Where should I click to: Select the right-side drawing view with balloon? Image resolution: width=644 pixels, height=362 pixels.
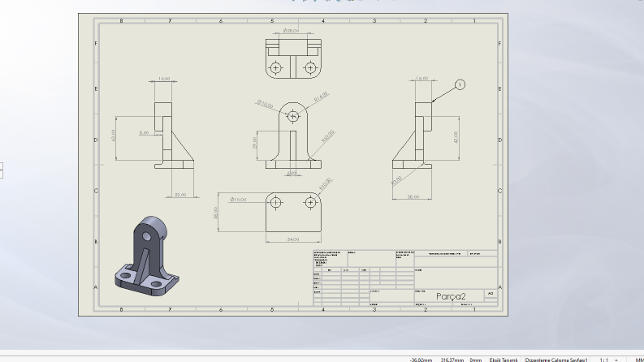412,136
